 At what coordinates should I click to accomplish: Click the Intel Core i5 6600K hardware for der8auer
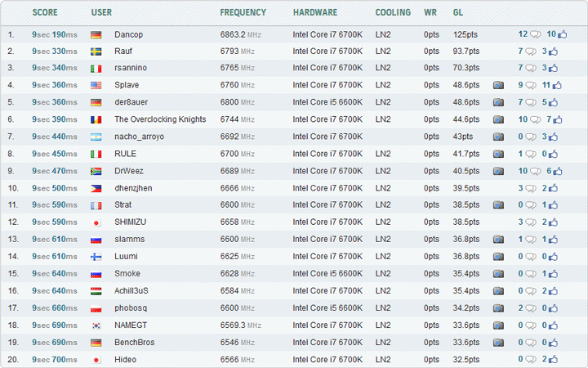pyautogui.click(x=327, y=102)
